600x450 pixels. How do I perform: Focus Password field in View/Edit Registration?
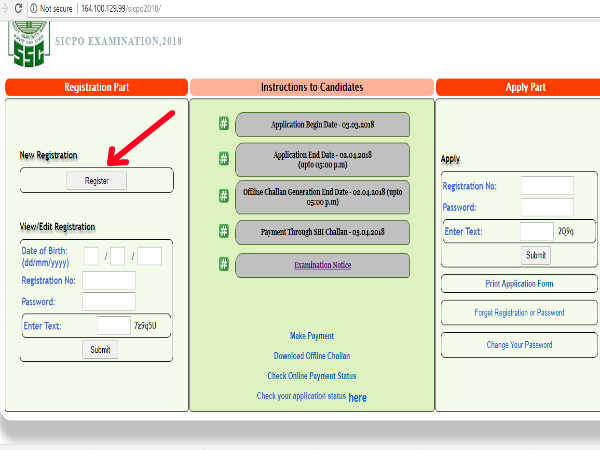[x=109, y=302]
